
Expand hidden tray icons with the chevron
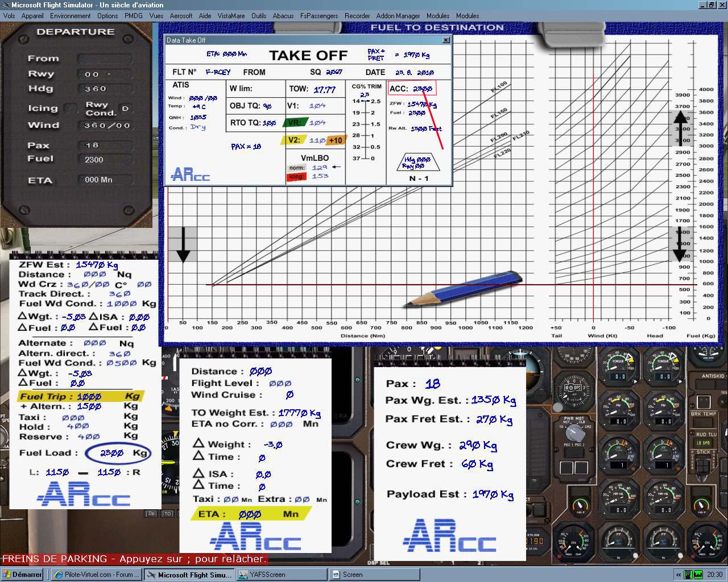(x=678, y=575)
